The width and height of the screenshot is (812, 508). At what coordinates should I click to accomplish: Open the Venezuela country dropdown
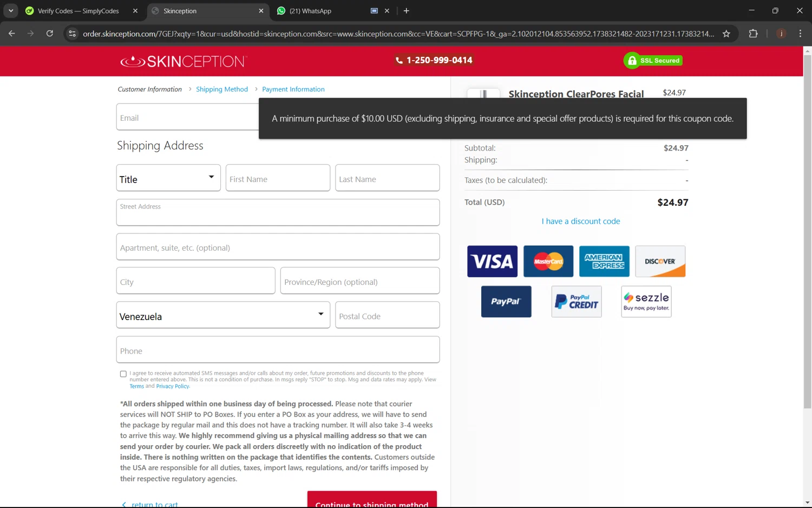click(x=223, y=315)
